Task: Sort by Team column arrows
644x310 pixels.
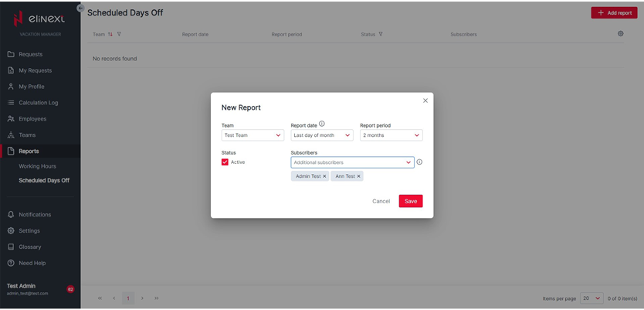Action: pyautogui.click(x=110, y=34)
